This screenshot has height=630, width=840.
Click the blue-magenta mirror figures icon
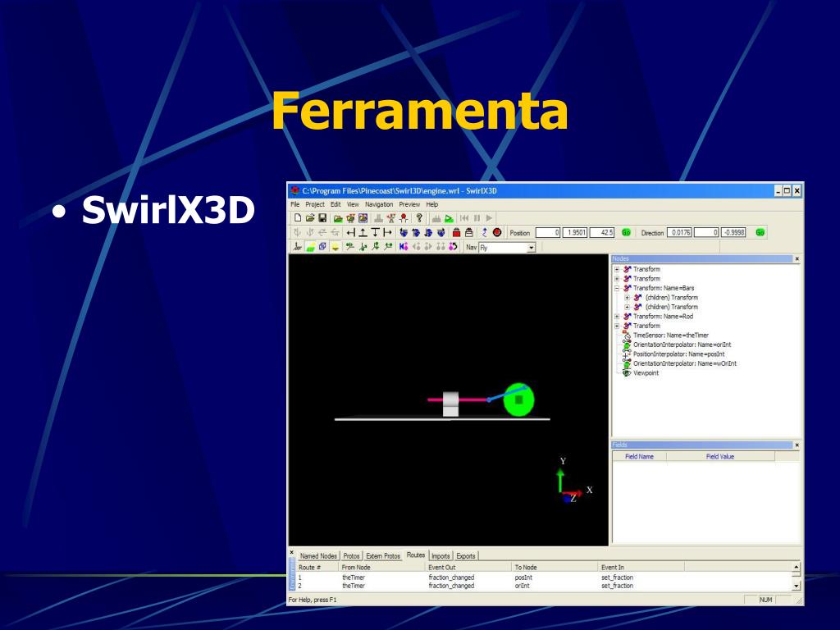point(404,247)
